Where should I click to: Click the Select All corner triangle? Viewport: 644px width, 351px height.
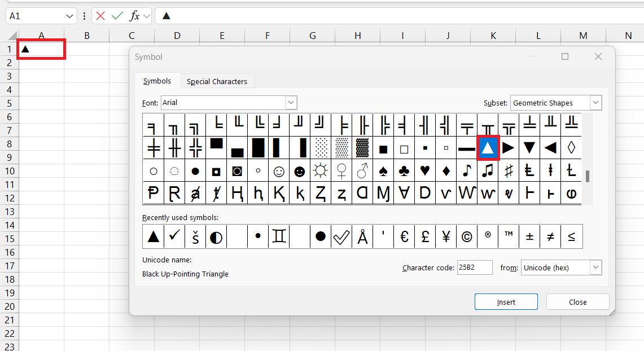tap(12, 36)
